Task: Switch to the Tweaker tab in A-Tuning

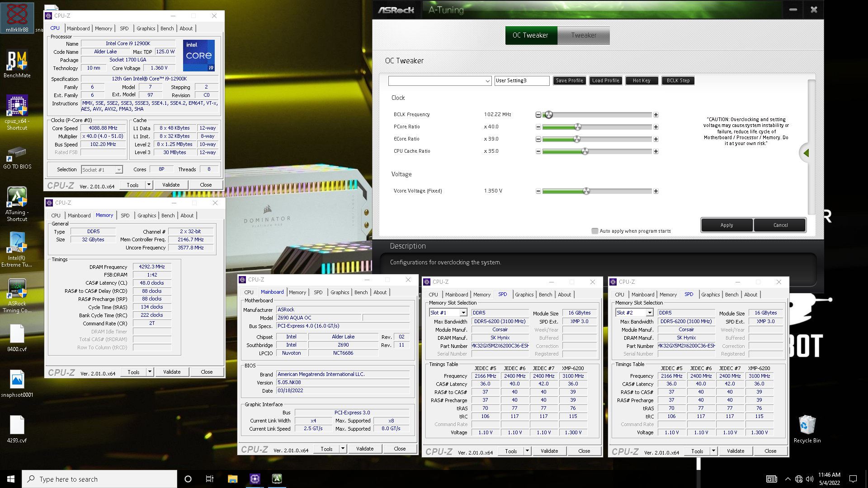Action: (584, 35)
